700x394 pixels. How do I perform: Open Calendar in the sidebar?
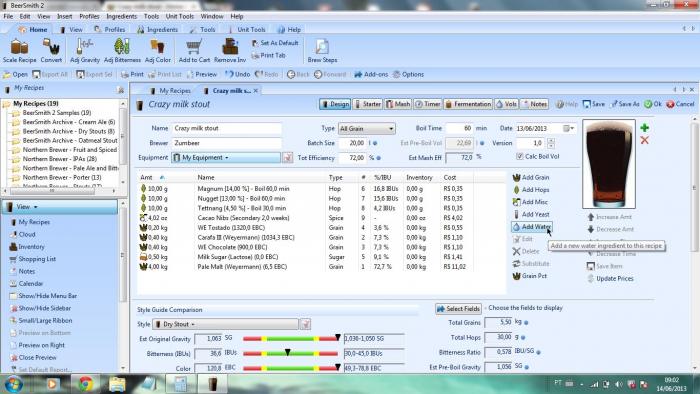click(x=26, y=283)
